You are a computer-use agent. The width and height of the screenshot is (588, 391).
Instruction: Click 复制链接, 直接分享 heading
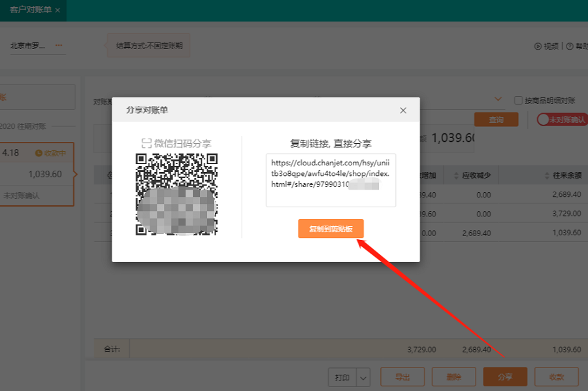click(x=331, y=143)
